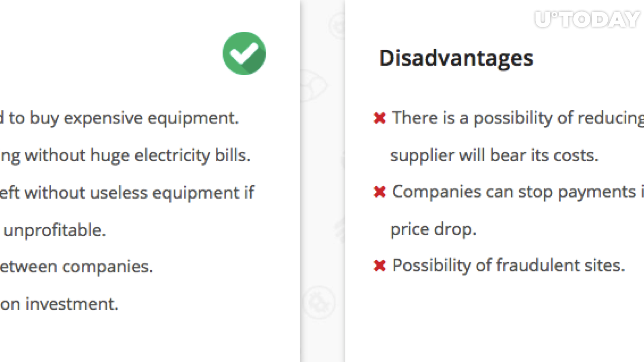This screenshot has height=362, width=644.
Task: Click the faint circular icon atop center strip
Action: (x=337, y=25)
